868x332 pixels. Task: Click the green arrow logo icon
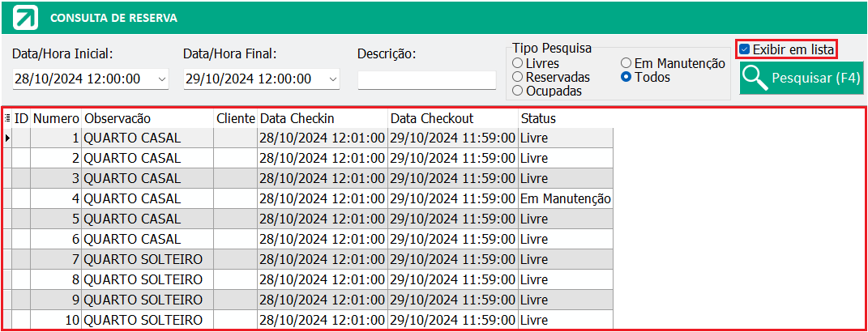(25, 18)
